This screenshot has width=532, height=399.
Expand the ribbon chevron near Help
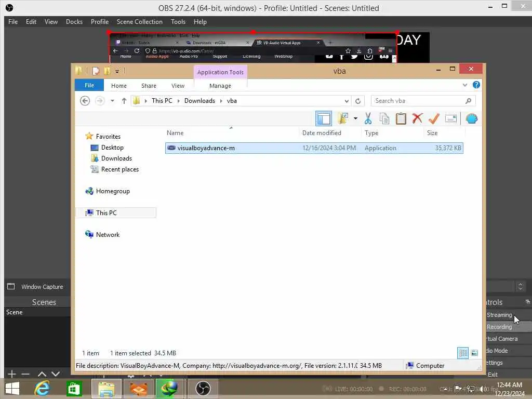tap(465, 85)
